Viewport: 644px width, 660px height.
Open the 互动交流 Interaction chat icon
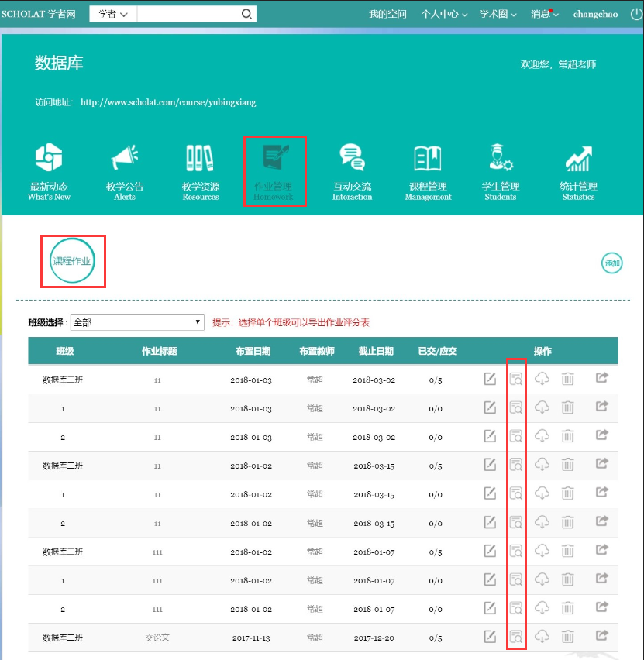pyautogui.click(x=352, y=159)
